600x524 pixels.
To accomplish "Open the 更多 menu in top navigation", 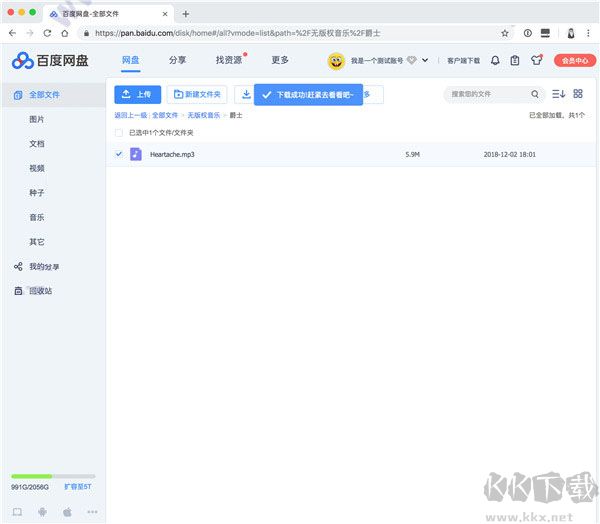I will coord(280,60).
